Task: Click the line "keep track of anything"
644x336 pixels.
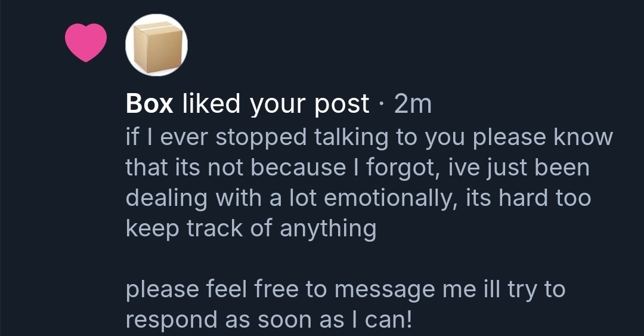Action: 250,228
